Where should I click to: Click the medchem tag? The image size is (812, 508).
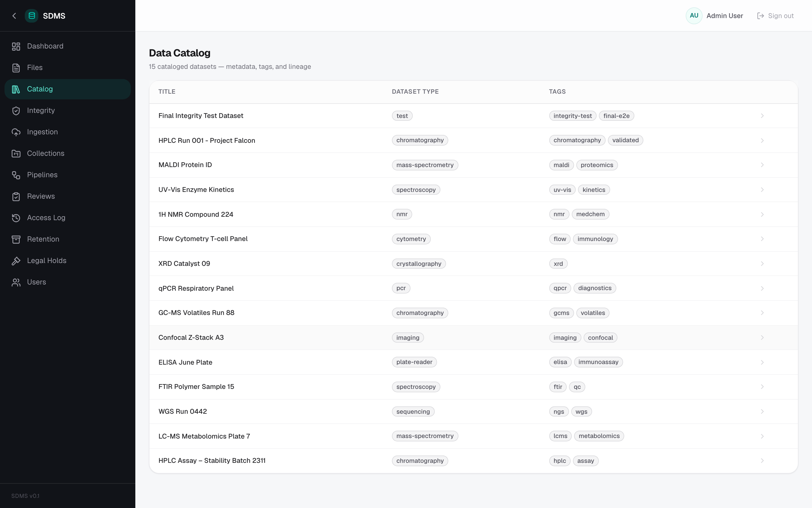590,214
